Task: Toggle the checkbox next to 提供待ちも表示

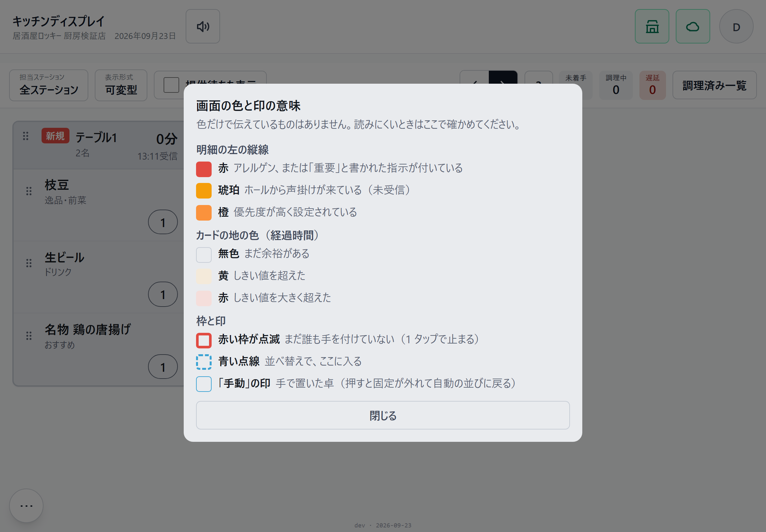Action: [x=171, y=85]
